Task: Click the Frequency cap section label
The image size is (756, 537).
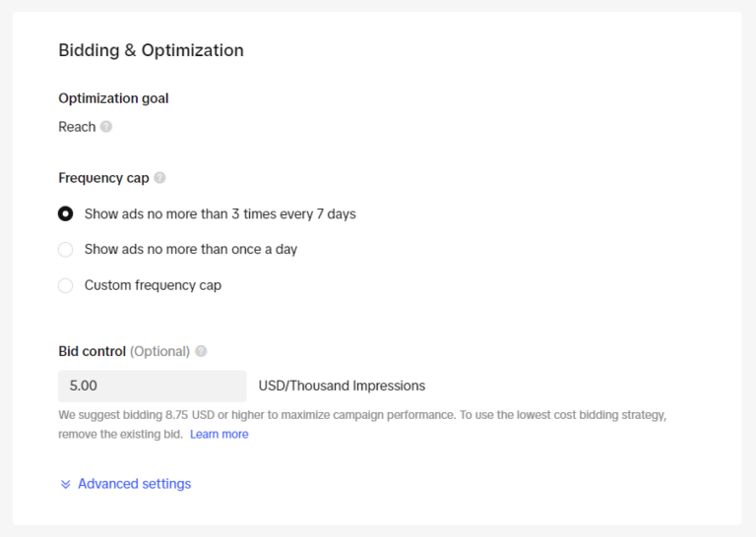Action: tap(103, 178)
